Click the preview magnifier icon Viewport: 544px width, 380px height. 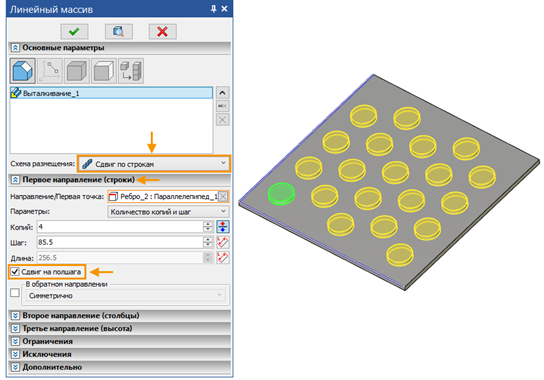click(x=119, y=32)
